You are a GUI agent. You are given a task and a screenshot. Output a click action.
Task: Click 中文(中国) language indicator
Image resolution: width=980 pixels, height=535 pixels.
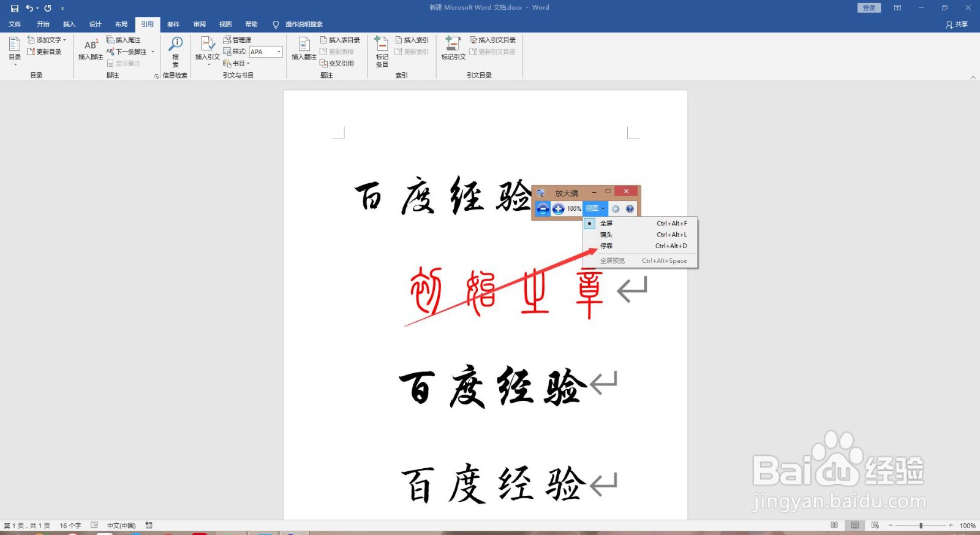[x=121, y=526]
